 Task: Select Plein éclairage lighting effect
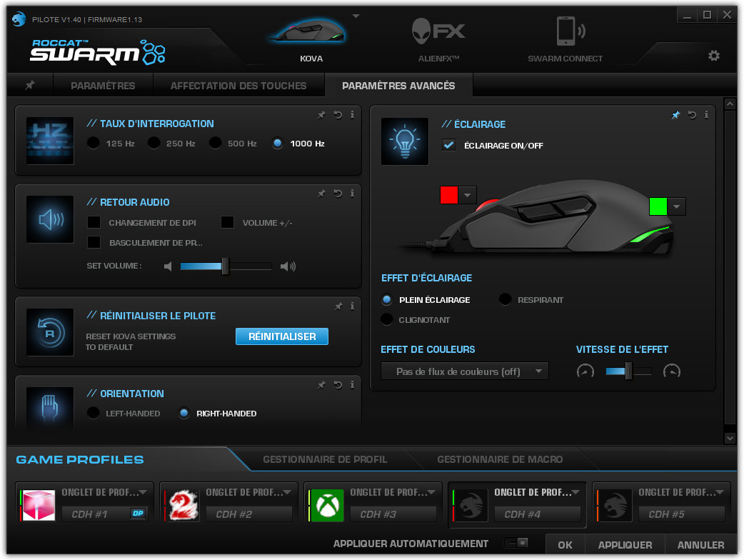click(x=387, y=299)
